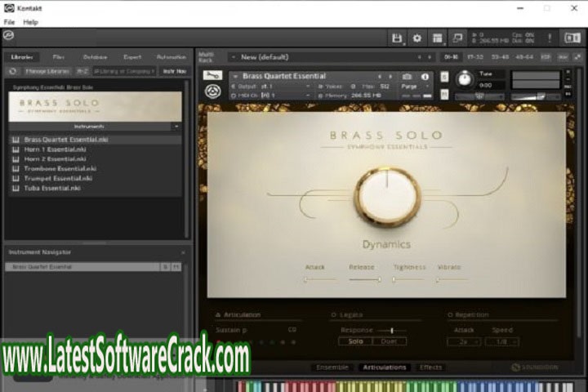Open the Purge dropdown menu
This screenshot has width=588, height=392.
point(416,87)
